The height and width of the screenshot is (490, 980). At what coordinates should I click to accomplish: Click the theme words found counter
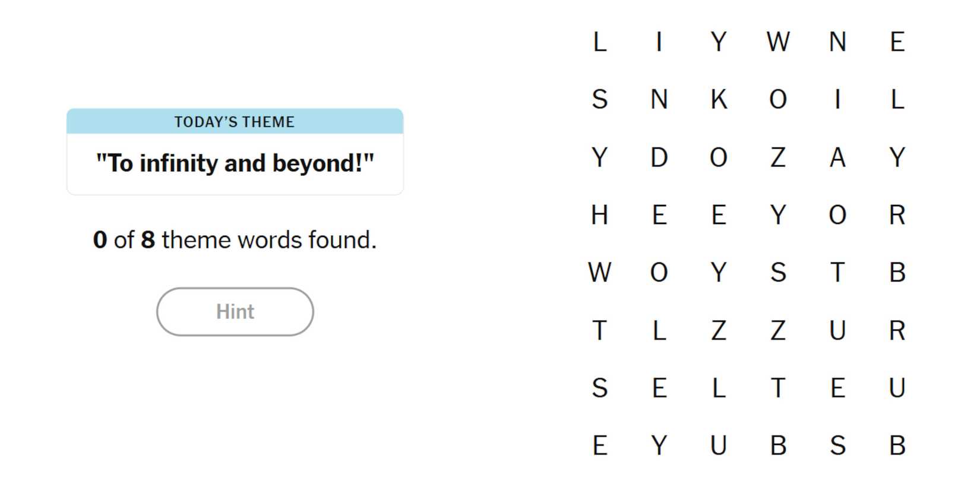click(235, 240)
